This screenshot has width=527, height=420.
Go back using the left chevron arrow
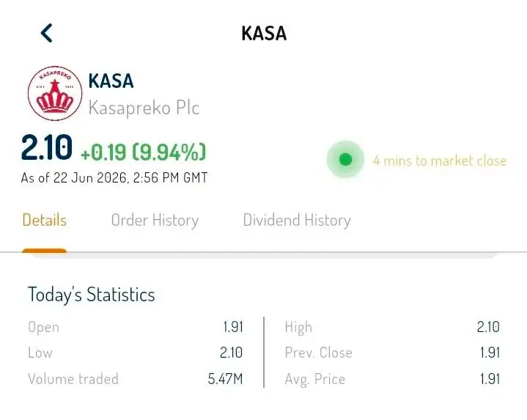coord(46,33)
